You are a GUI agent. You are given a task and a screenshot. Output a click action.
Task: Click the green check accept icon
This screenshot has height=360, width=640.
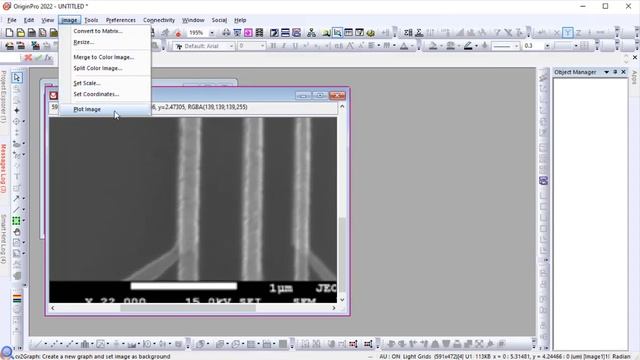click(38, 58)
